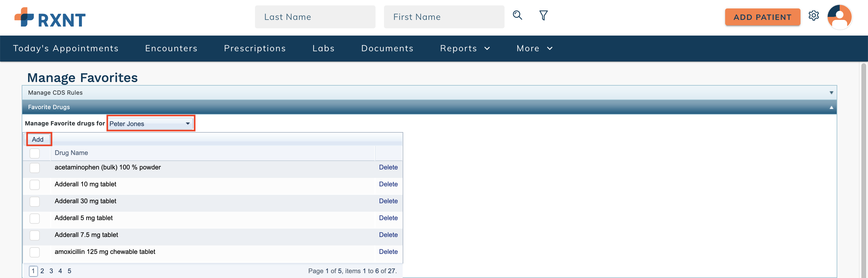
Task: Open the user profile avatar
Action: (839, 17)
